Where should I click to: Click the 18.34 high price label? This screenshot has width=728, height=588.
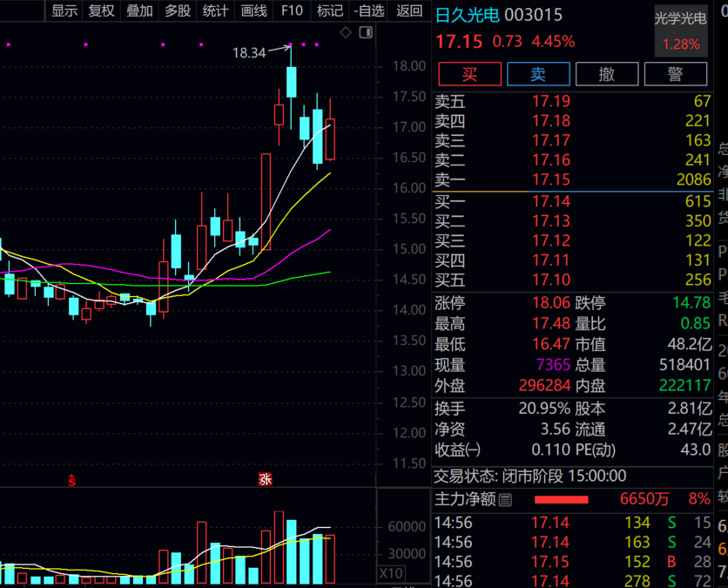click(x=249, y=53)
